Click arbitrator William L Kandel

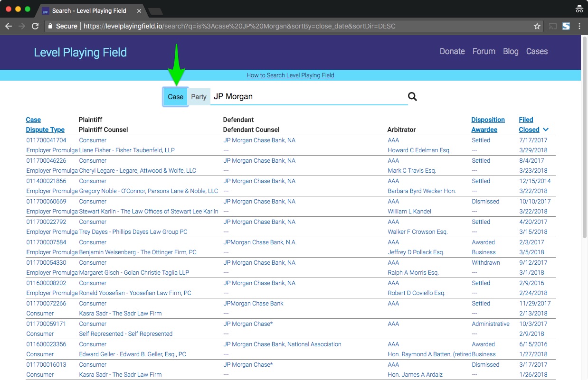click(409, 212)
